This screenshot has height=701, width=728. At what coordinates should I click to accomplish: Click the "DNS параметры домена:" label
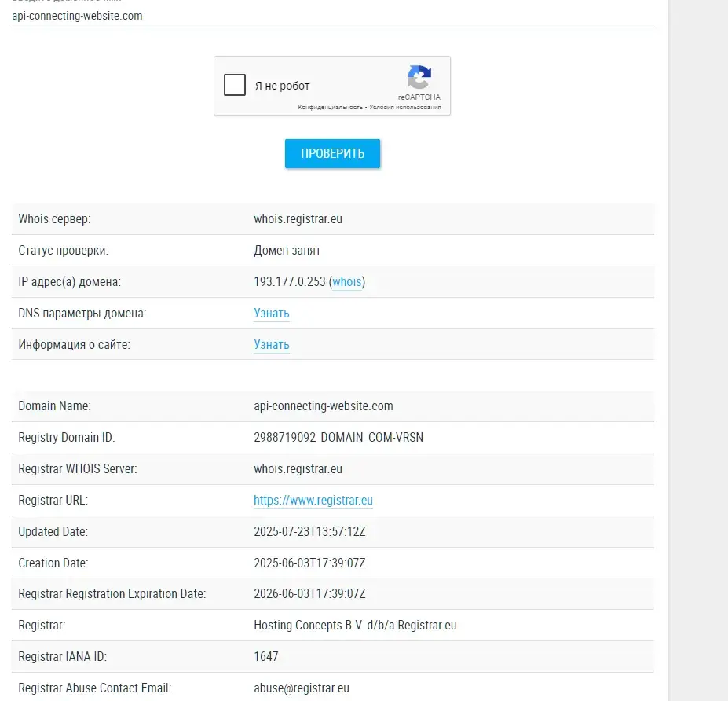[x=82, y=313]
